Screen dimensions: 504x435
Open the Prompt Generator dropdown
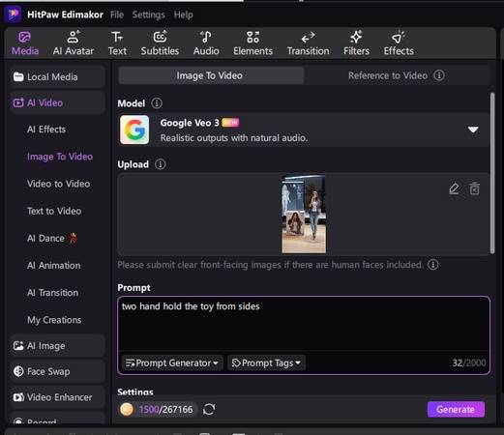[x=172, y=363]
